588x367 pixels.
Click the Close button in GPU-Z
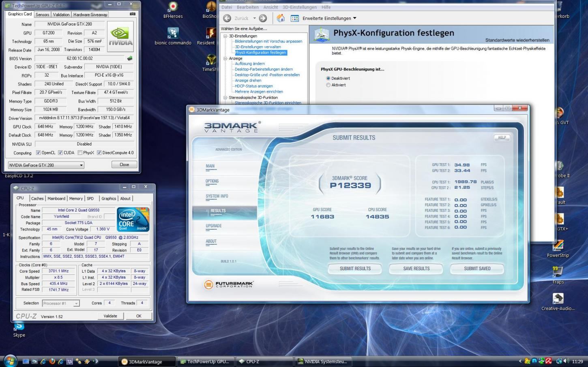tap(124, 164)
